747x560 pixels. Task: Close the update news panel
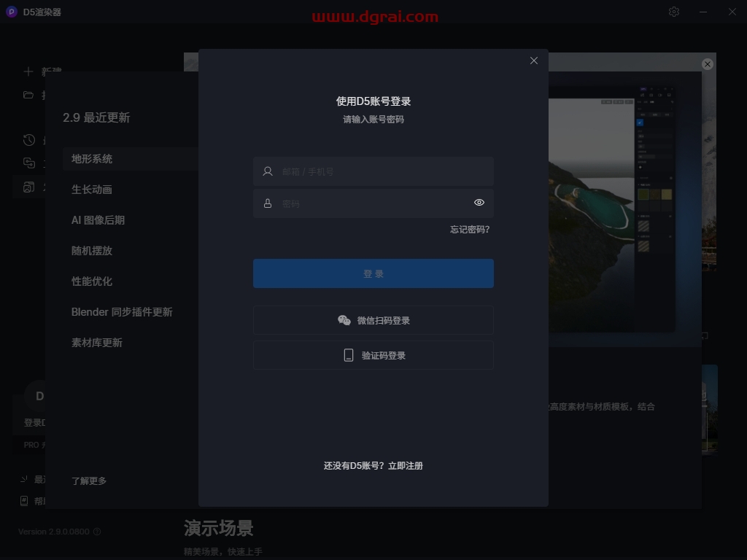point(708,64)
